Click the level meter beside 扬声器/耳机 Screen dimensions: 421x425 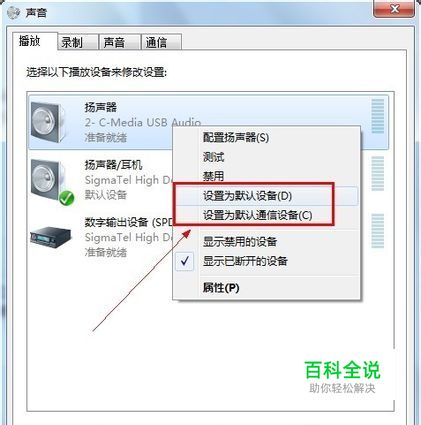point(378,173)
